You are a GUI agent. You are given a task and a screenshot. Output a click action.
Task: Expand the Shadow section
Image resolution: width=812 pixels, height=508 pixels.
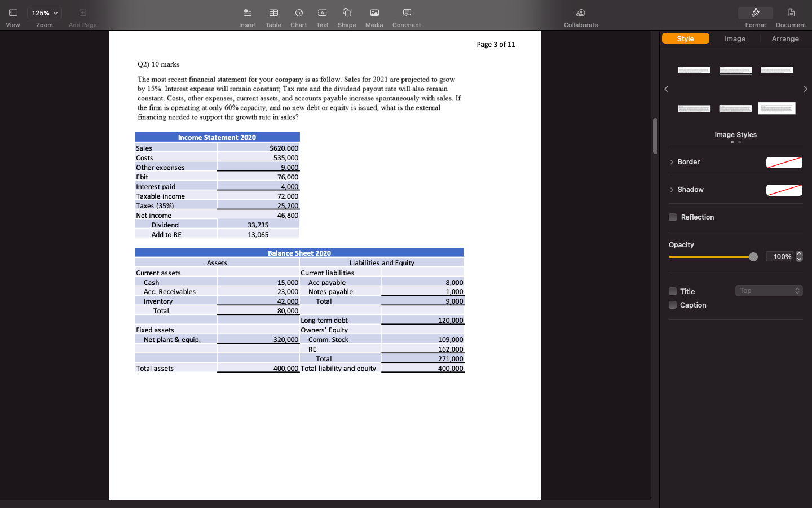pyautogui.click(x=672, y=190)
